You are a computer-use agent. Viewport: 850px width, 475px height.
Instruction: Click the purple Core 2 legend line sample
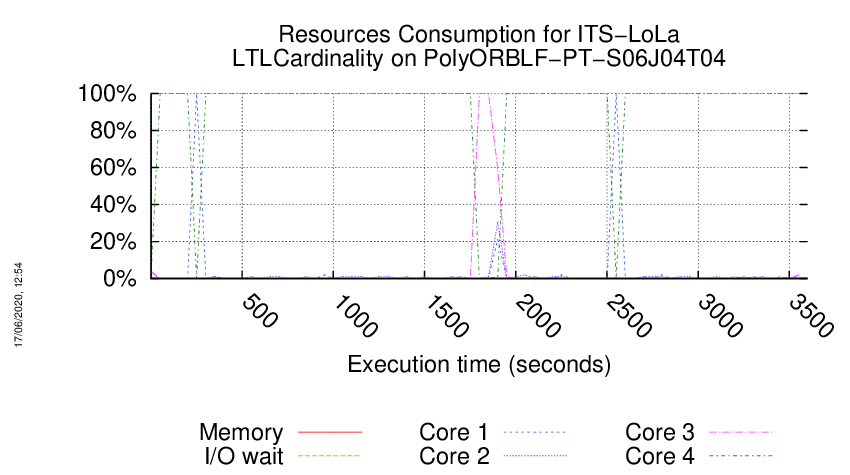535,456
